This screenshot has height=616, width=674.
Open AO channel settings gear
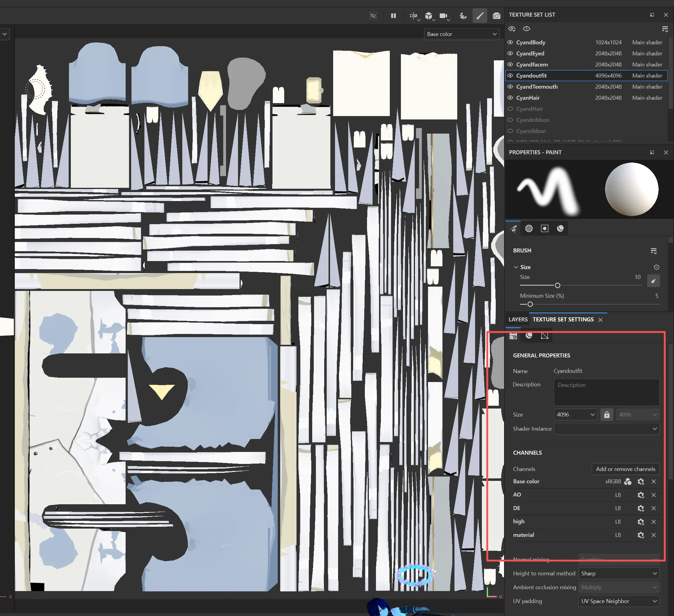(x=640, y=495)
